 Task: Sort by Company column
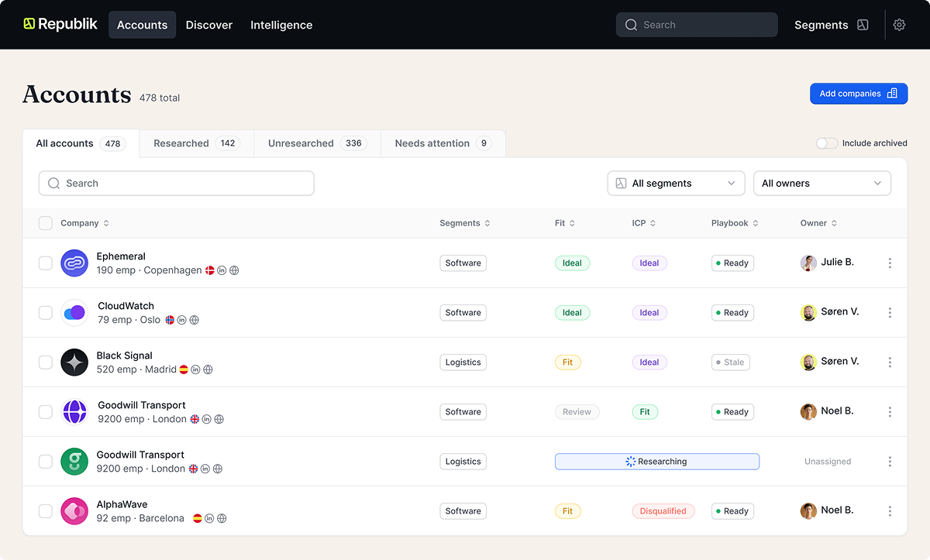pyautogui.click(x=85, y=223)
